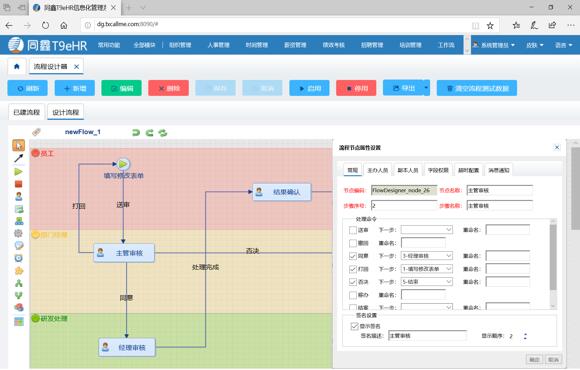
Task: Uncheck the 打回 command checkbox
Action: coord(353,269)
